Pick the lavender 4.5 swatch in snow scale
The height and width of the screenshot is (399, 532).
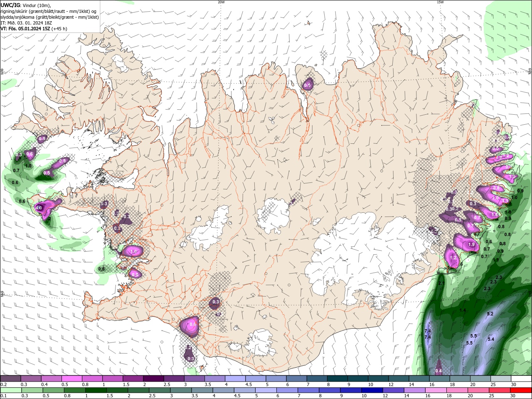(x=255, y=379)
